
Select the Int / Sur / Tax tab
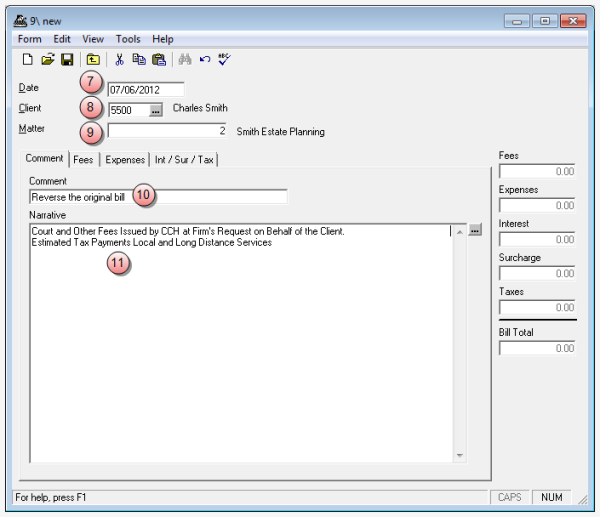point(184,159)
